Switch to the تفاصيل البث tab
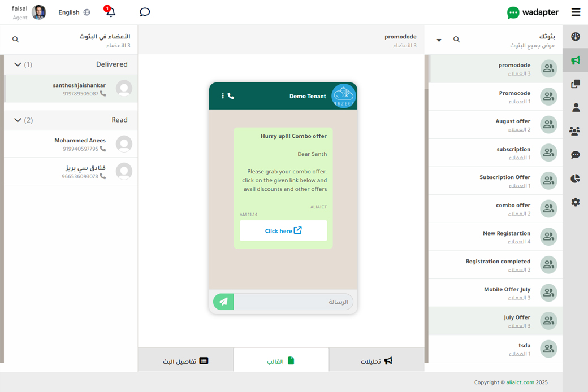588x392 pixels. [x=185, y=360]
